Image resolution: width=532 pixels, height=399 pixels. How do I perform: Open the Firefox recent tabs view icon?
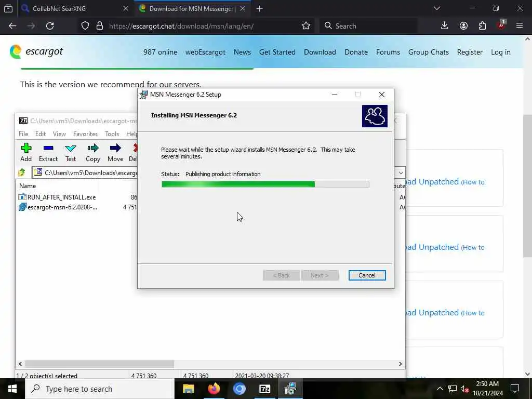pyautogui.click(x=8, y=8)
